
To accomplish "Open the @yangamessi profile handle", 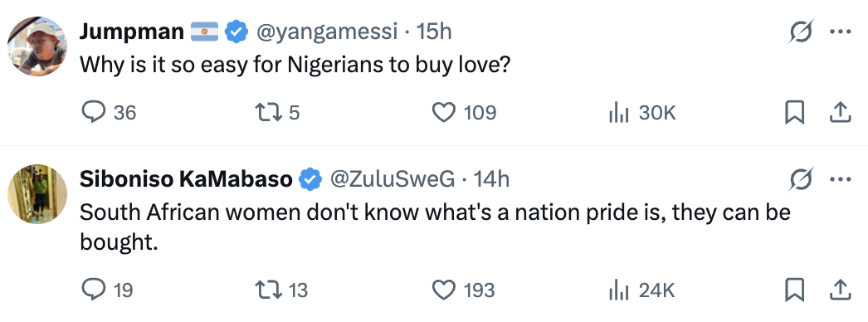I will (x=327, y=32).
